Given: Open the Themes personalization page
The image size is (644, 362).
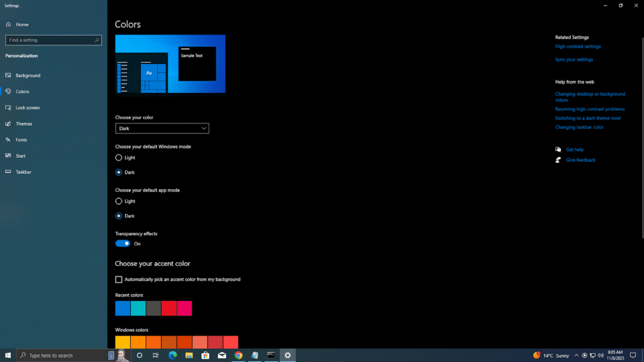Looking at the screenshot, I should [24, 124].
